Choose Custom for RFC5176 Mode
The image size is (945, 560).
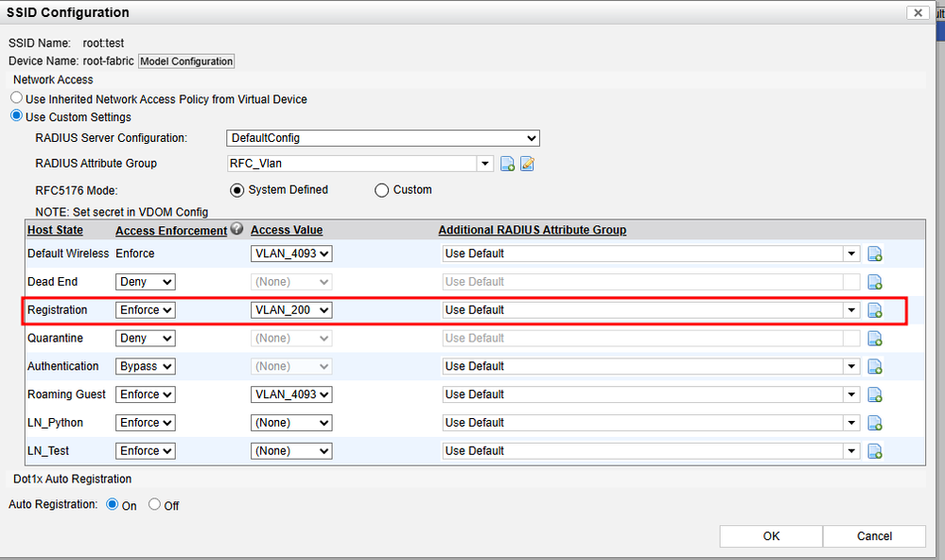point(382,190)
